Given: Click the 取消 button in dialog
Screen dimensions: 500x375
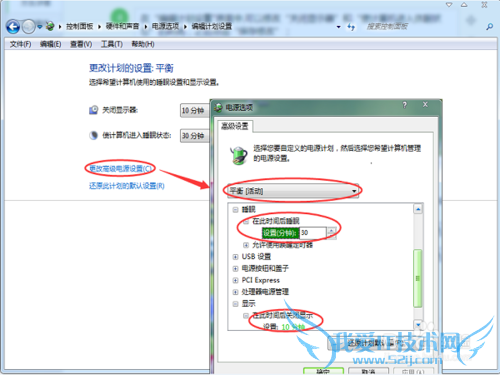Looking at the screenshot, I should [368, 371].
